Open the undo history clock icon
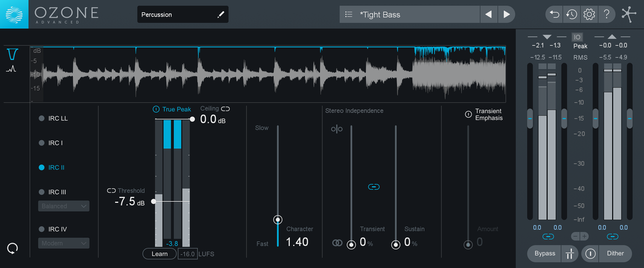The width and height of the screenshot is (644, 268). pyautogui.click(x=571, y=14)
